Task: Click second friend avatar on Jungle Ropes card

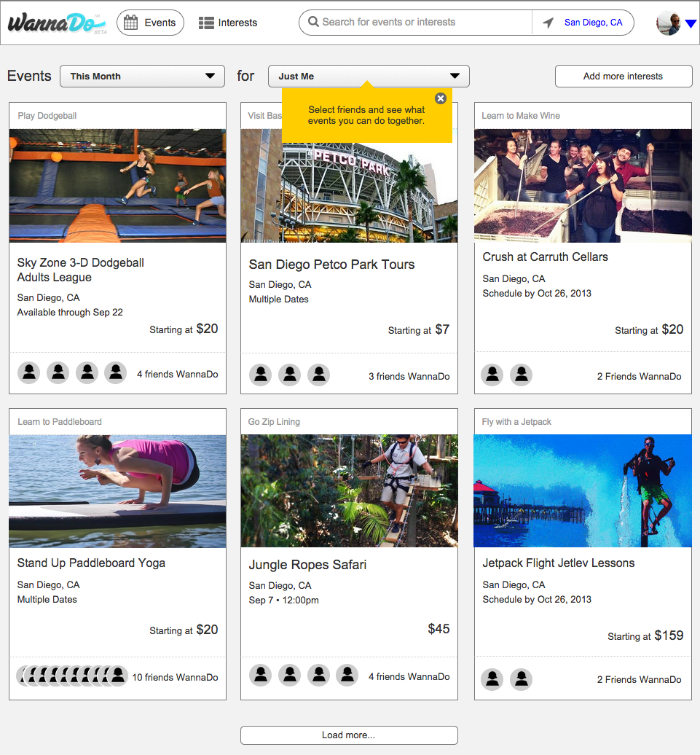Action: click(x=290, y=675)
